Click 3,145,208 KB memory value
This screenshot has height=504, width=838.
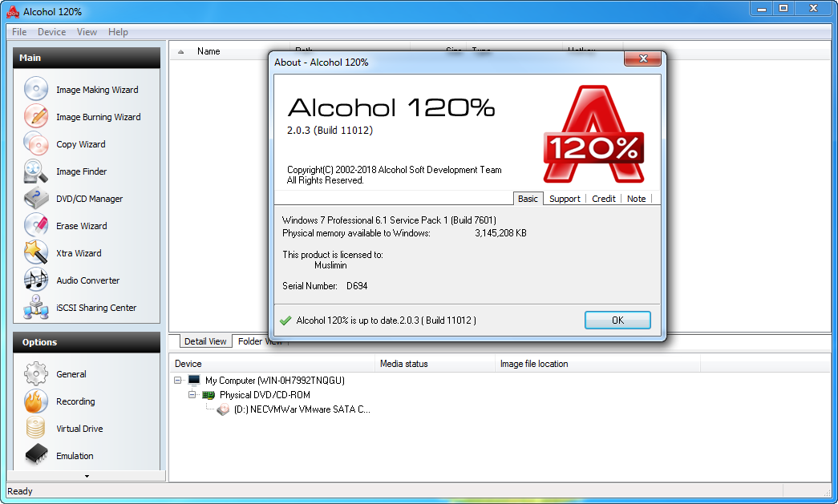[500, 233]
